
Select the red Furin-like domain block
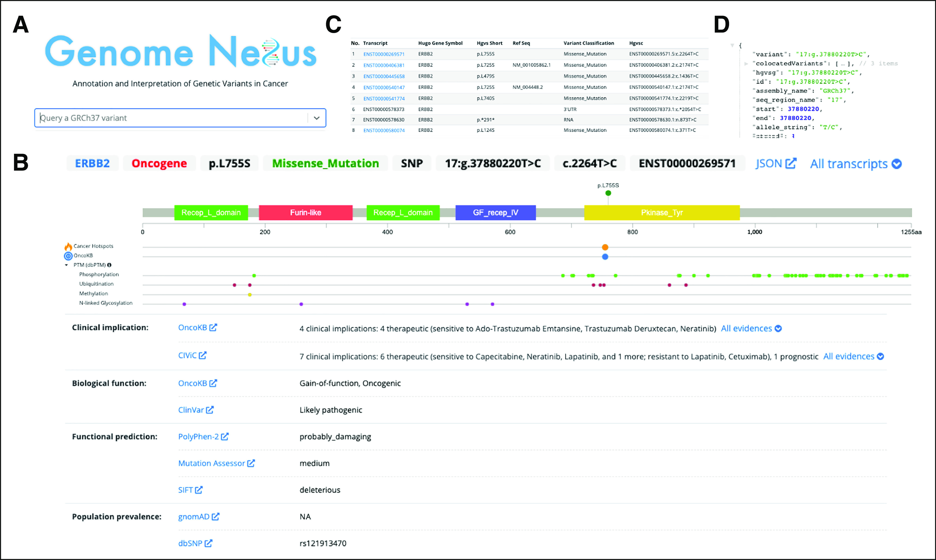pos(306,212)
